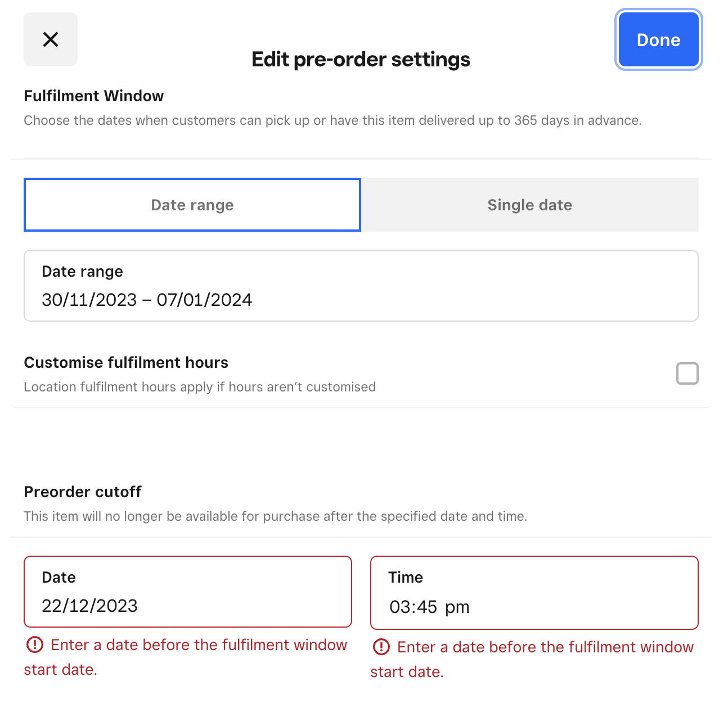Click the error alert icon under Date field
Viewport: 728px width, 712px height.
click(x=35, y=646)
